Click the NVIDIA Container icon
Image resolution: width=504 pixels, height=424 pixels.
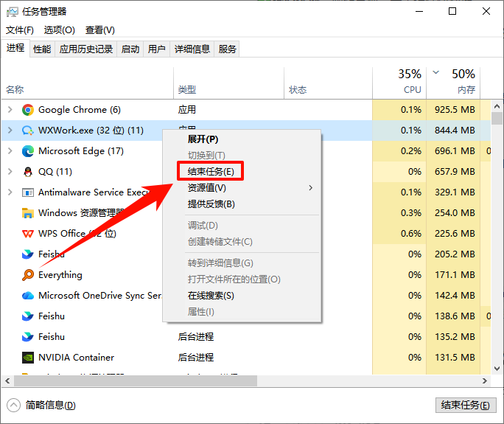coord(28,358)
